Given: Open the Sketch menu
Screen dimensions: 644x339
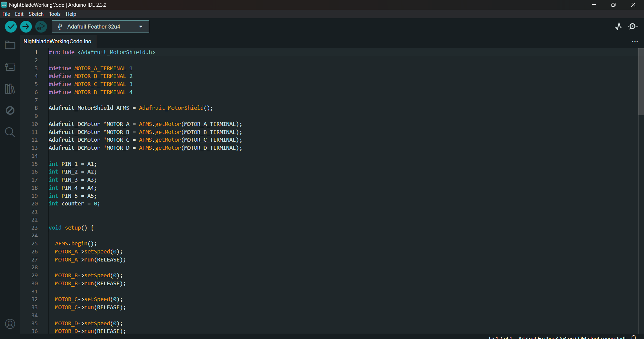Looking at the screenshot, I should pos(36,14).
